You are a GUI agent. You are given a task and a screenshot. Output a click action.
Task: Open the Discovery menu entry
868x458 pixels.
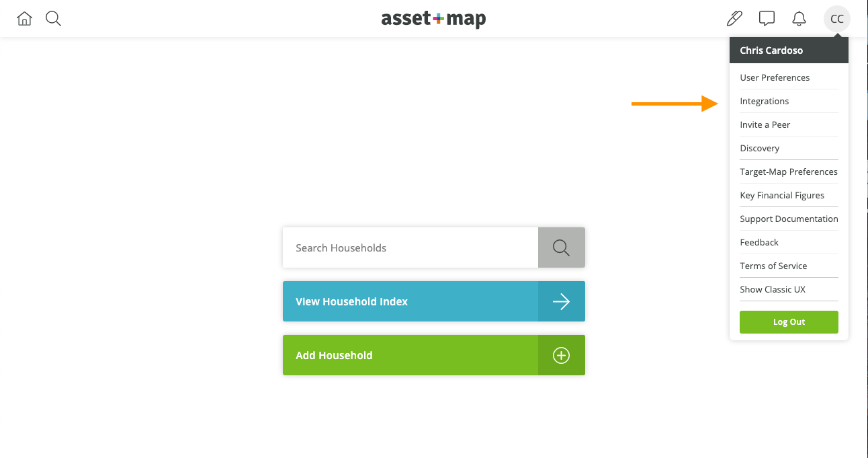[760, 148]
